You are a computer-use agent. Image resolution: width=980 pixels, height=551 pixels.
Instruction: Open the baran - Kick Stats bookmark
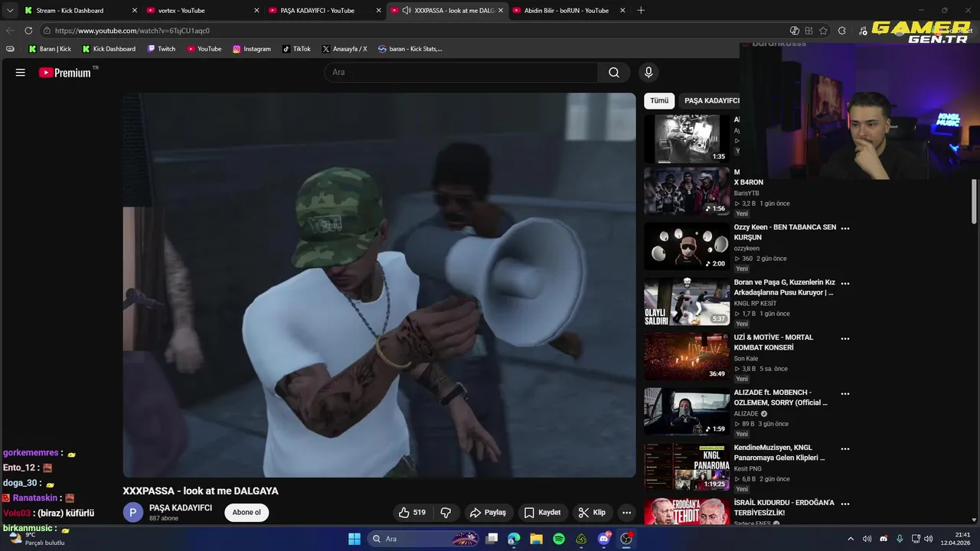410,49
